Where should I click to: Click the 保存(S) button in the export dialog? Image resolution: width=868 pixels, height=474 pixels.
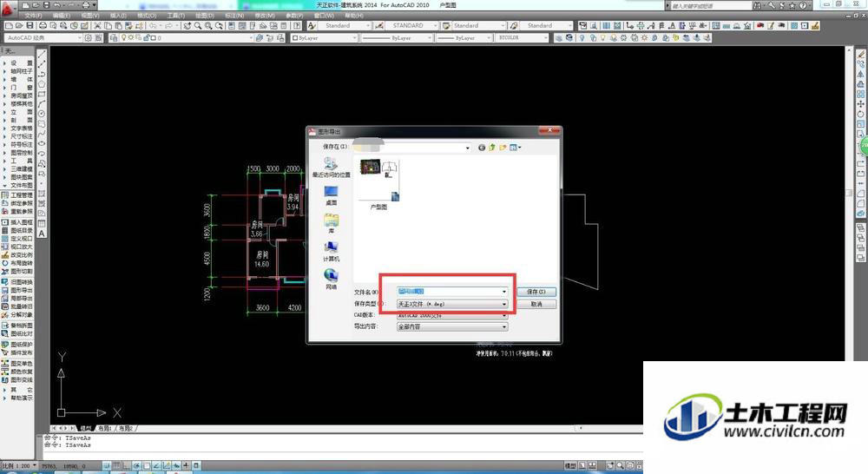[536, 292]
